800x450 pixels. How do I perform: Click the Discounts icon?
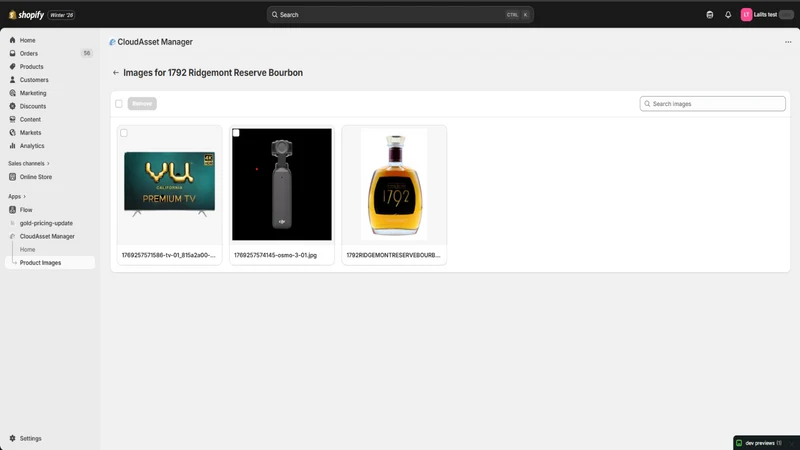[x=12, y=106]
